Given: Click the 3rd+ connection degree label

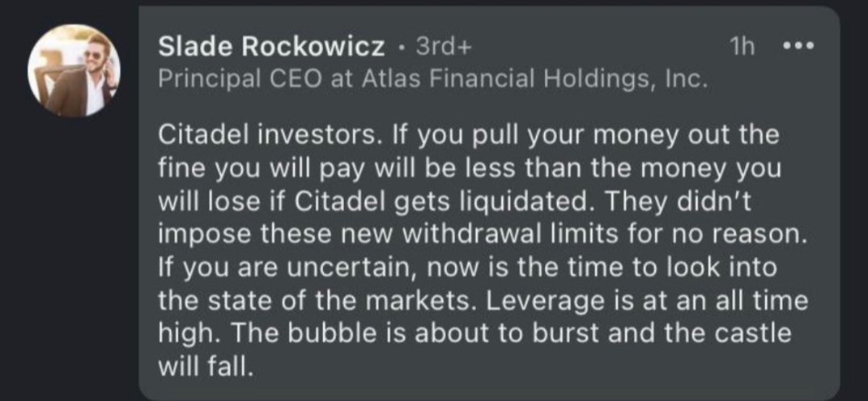Looking at the screenshot, I should tap(444, 47).
